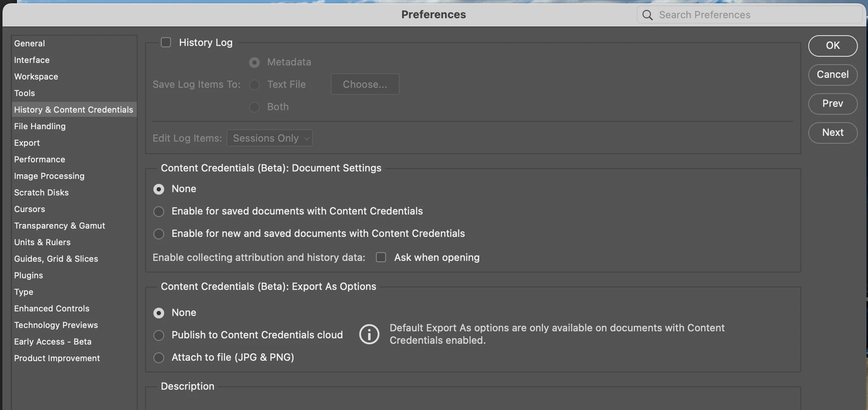Select History & Content Credentials category
868x410 pixels.
click(x=74, y=110)
